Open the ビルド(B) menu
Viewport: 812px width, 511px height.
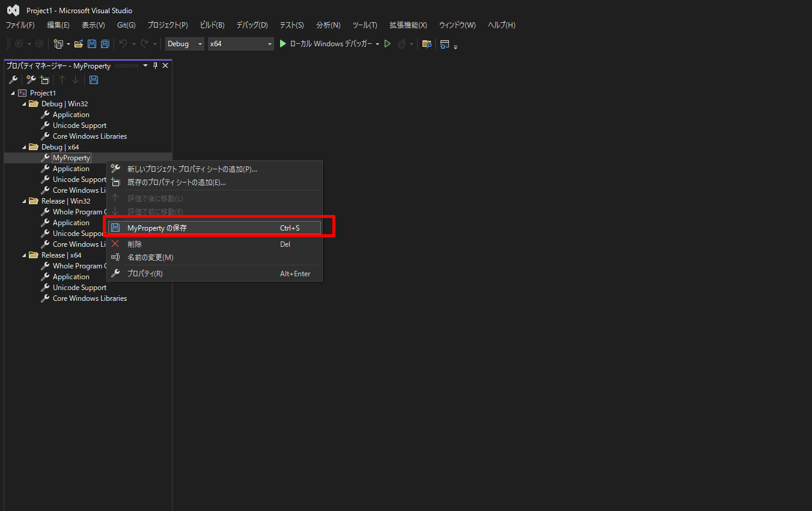coord(212,25)
